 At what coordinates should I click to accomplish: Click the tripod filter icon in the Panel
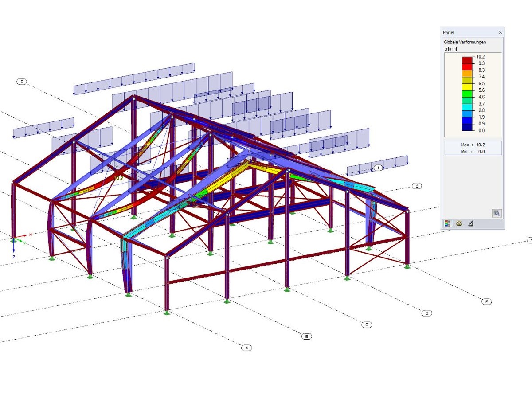[471, 223]
